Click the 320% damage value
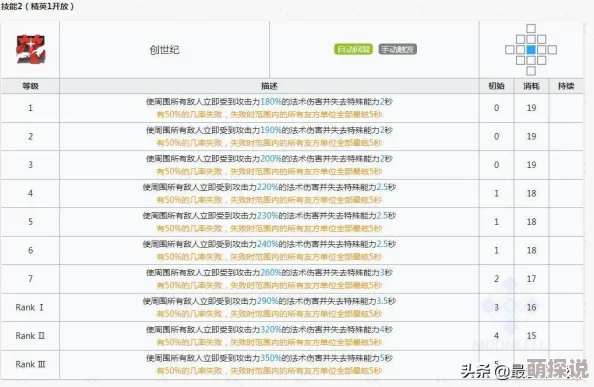The height and width of the screenshot is (387, 594). coord(271,329)
